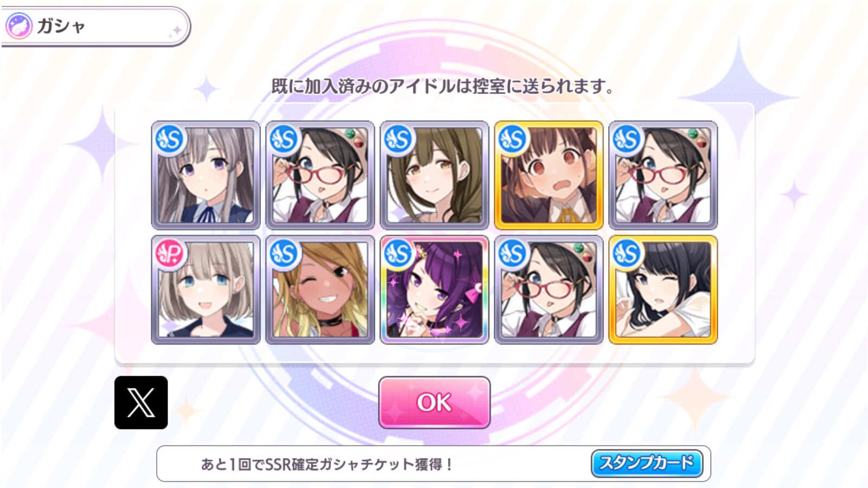Viewport: 868px width, 488px height.
Task: Click the S badge on the gray-haired idol
Action: [170, 139]
